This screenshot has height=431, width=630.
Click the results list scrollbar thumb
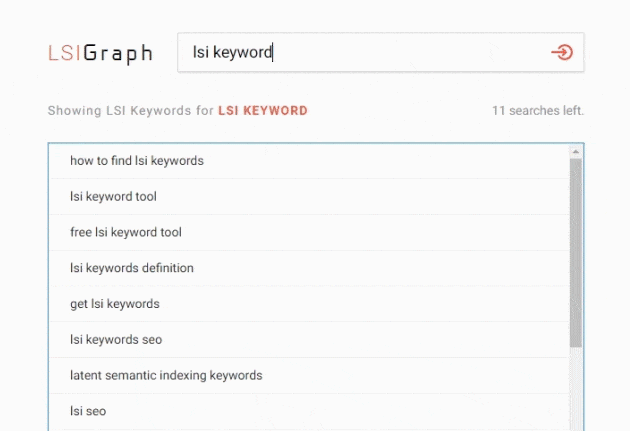click(576, 253)
